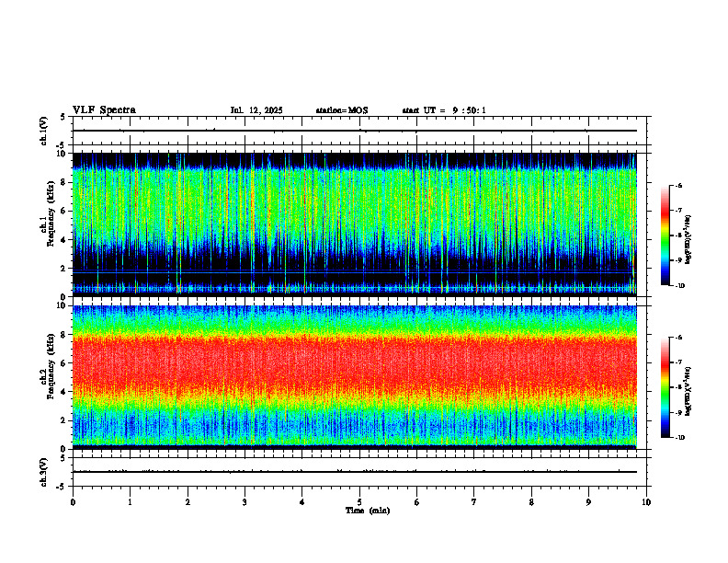Click the ch.3 voltage waveform trace
Viewport: 728px width, 563px height.
click(x=355, y=472)
